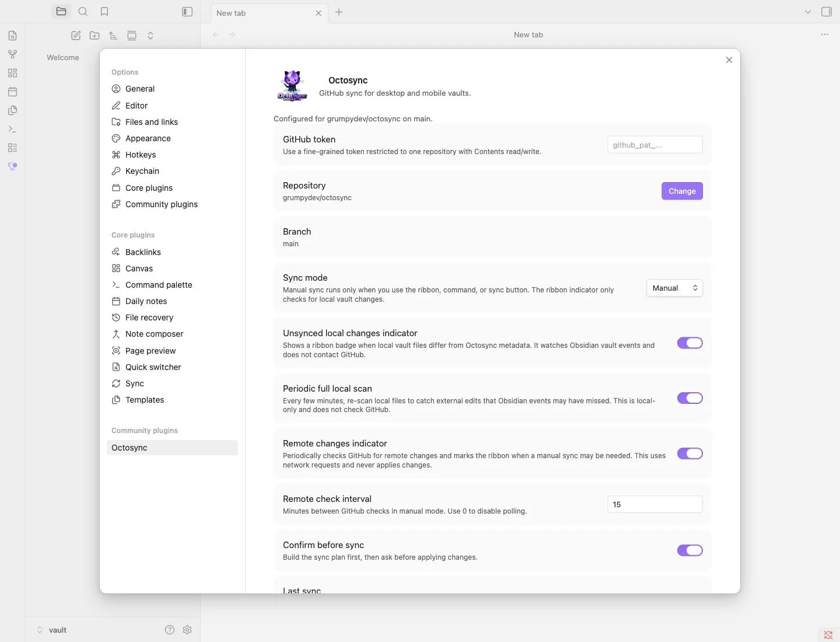Open Note composer plugin settings

pyautogui.click(x=172, y=334)
